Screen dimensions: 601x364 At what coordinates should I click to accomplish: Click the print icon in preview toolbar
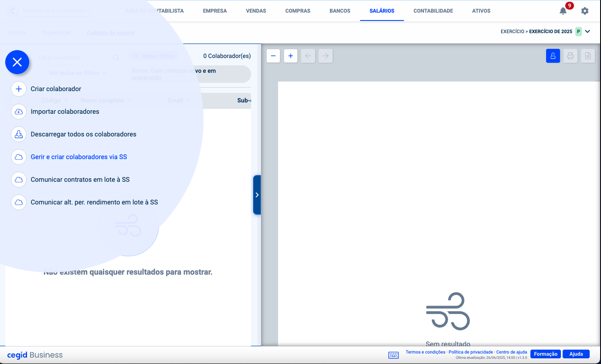click(570, 56)
